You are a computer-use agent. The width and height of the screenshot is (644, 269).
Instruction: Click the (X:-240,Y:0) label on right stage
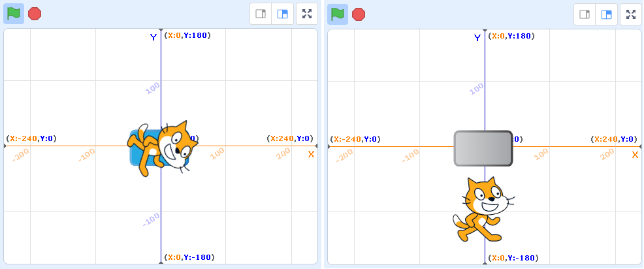[x=355, y=139]
